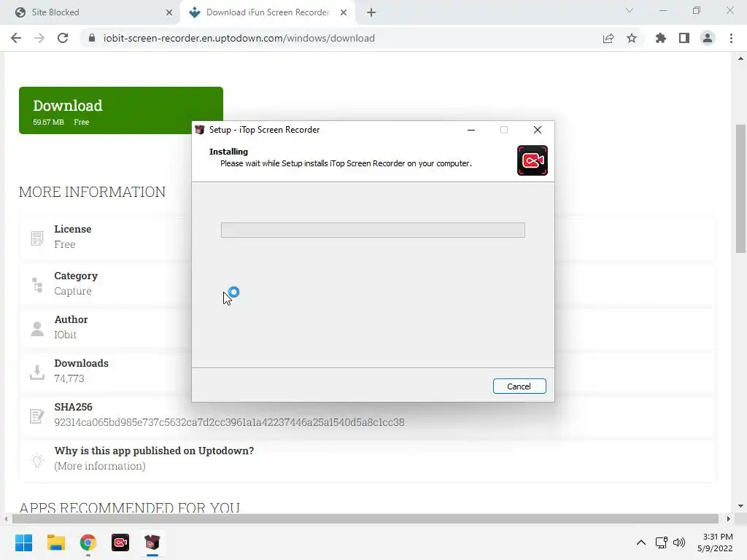The height and width of the screenshot is (560, 747).
Task: Click the License value Free
Action: [x=65, y=244]
